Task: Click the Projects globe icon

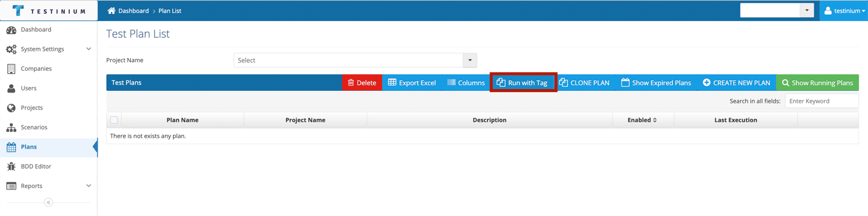Action: [11, 107]
